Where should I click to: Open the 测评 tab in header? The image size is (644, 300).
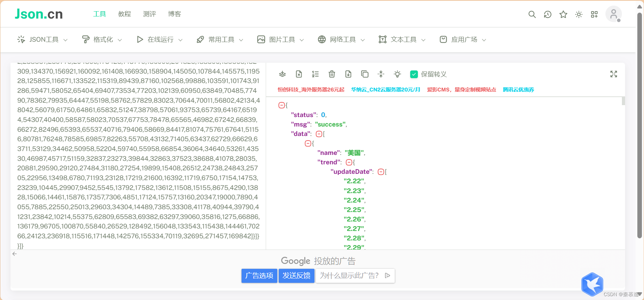pos(149,14)
